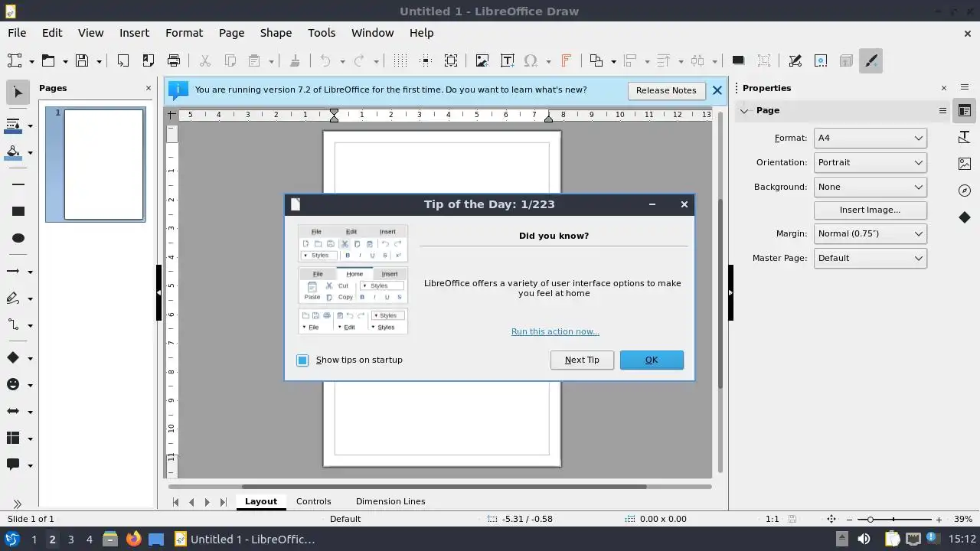Viewport: 980px width, 551px height.
Task: Expand the Lines and Arrows dropdown arrow
Action: 31,272
